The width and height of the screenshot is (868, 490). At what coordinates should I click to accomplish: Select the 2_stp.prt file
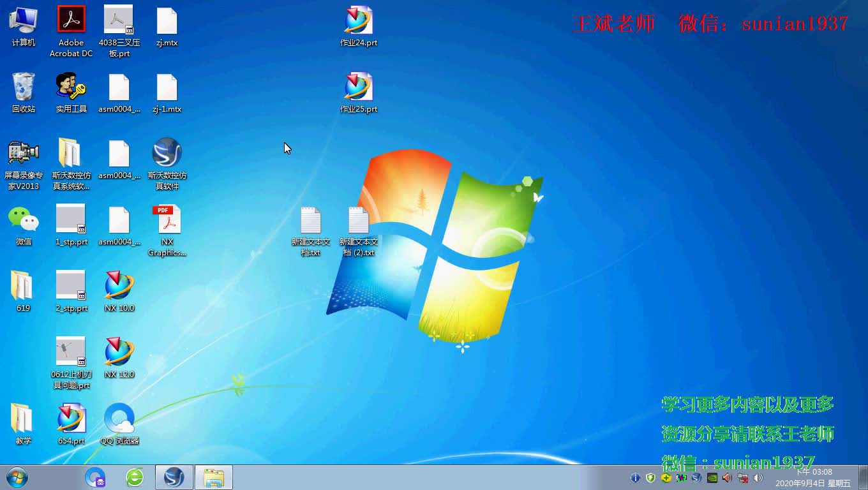coord(71,292)
